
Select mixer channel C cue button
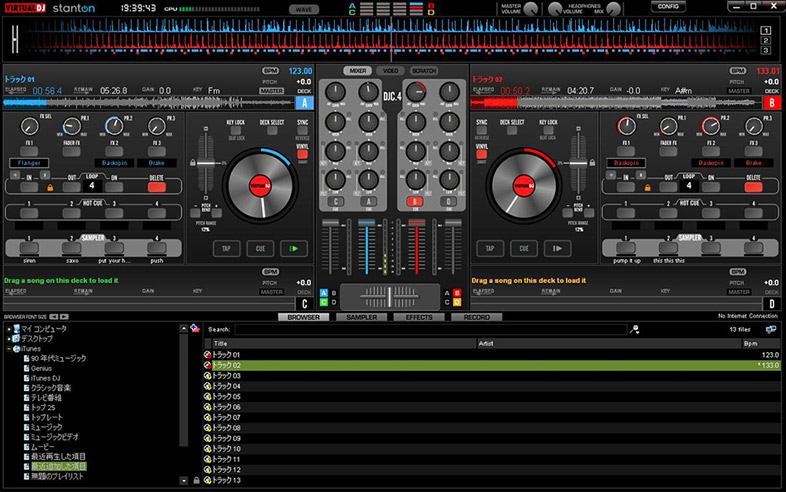pos(335,202)
